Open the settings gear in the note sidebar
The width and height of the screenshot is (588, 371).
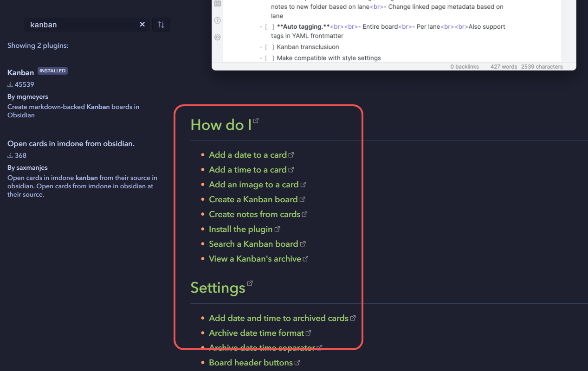(x=217, y=37)
